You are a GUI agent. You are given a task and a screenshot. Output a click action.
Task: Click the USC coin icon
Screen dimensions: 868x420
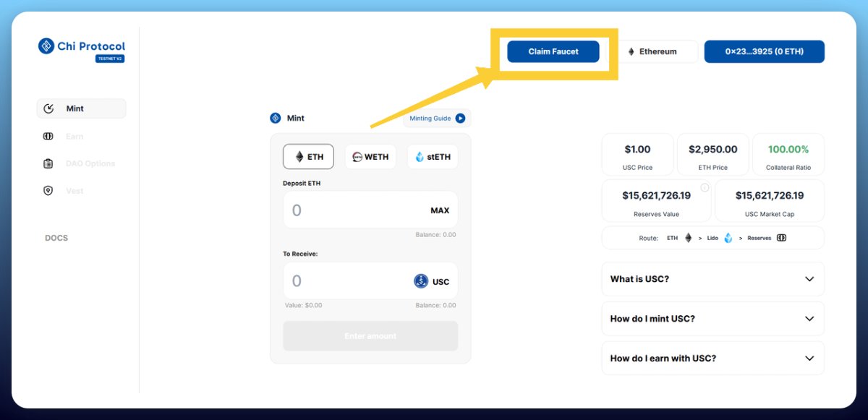click(x=421, y=281)
